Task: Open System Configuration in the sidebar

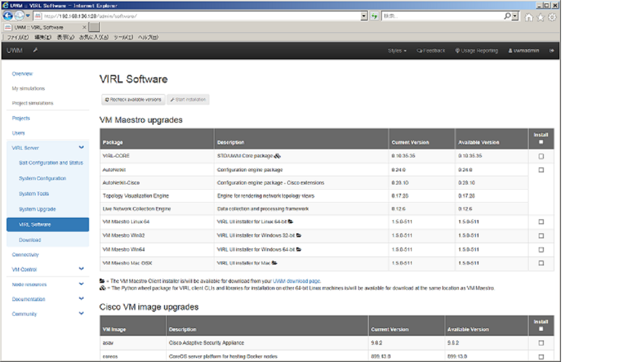Action: pos(42,178)
